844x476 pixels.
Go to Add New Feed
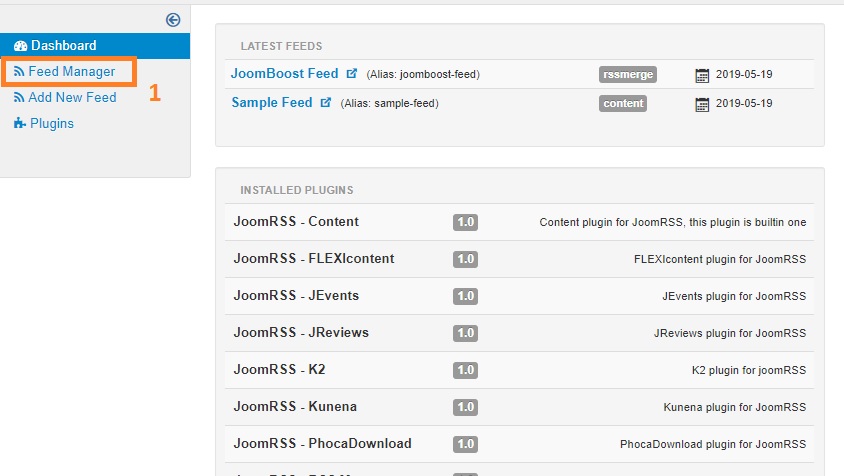pyautogui.click(x=72, y=98)
